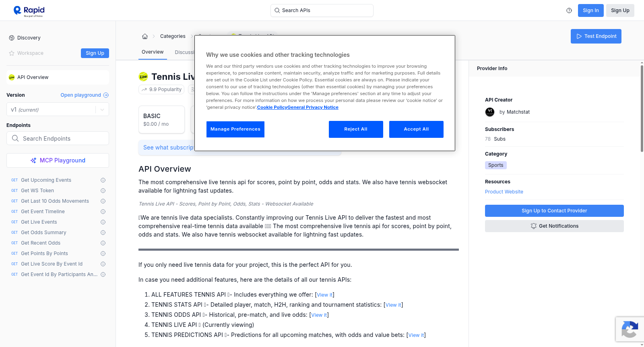Switch to the Overview tab
Screen dimensions: 644x347
pyautogui.click(x=153, y=52)
